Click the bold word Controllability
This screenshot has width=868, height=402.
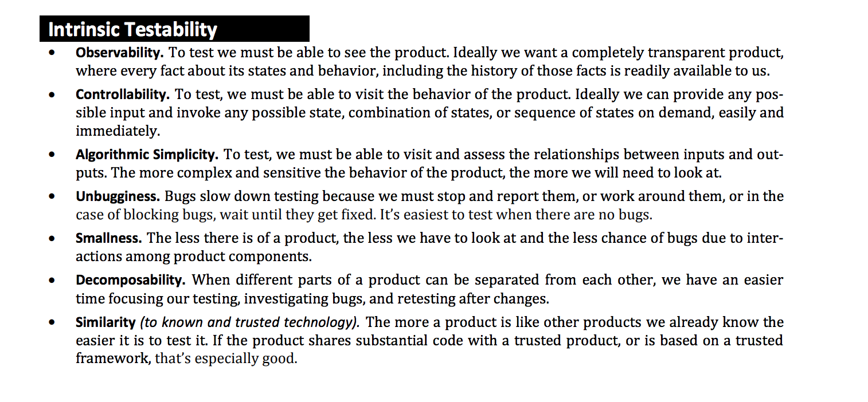click(122, 94)
